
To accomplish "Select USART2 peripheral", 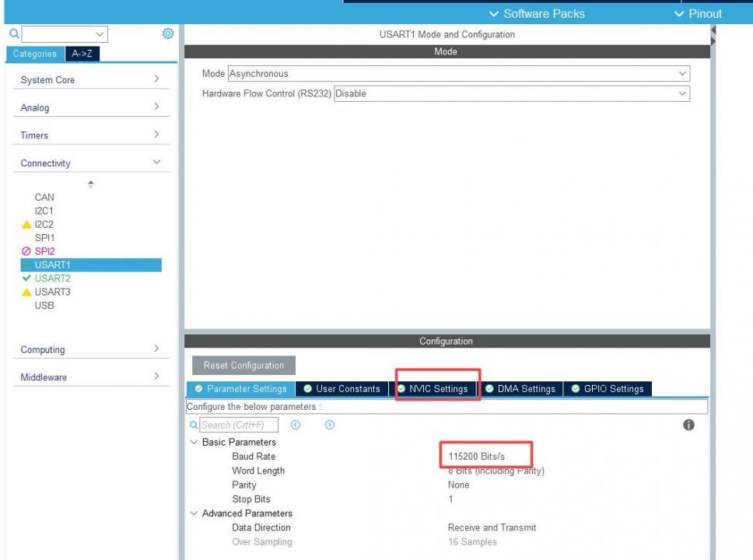I will 52,278.
